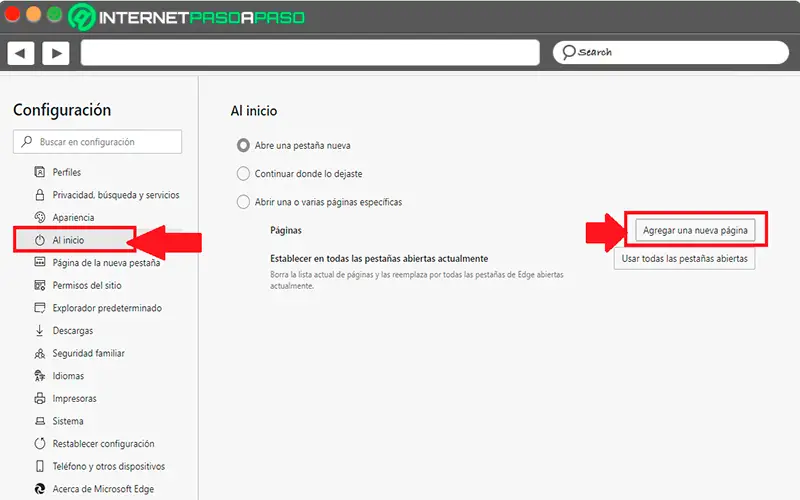Viewport: 800px width, 500px height.
Task: Click the power icon beside Al inicio
Action: [39, 240]
